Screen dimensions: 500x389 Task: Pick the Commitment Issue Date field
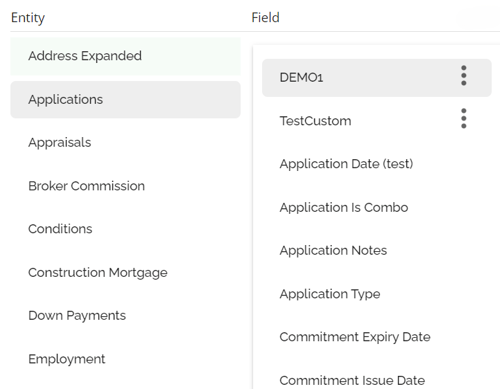coord(377,380)
